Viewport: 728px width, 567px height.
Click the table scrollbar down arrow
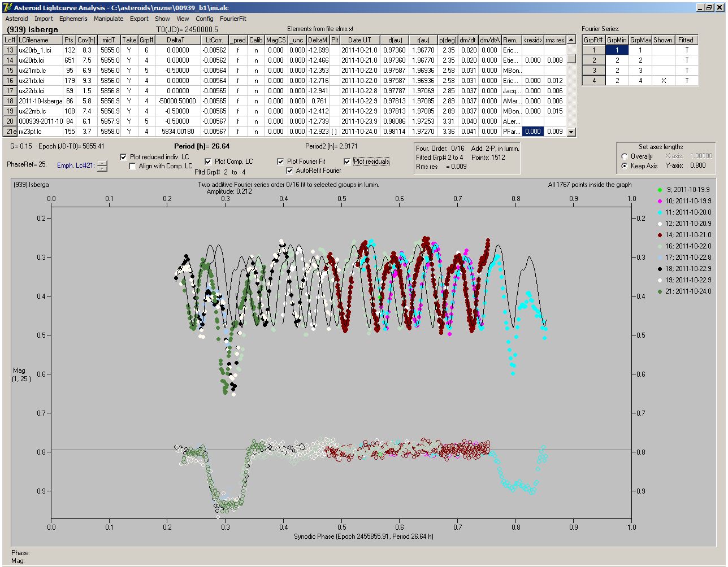[x=571, y=132]
